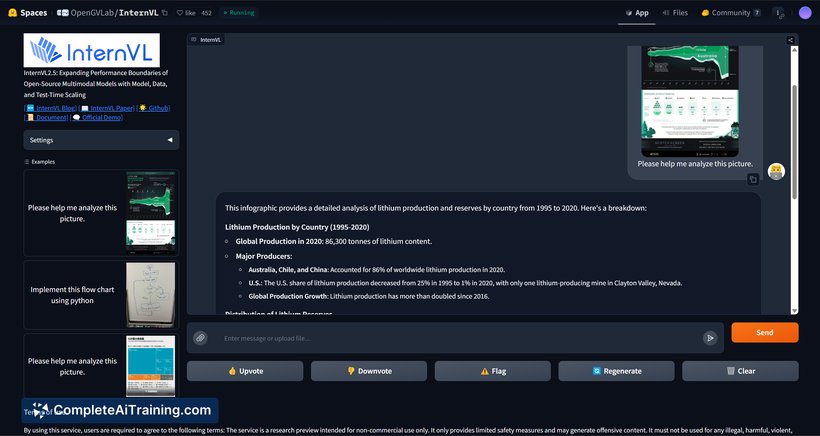
Task: Open the user profile avatar menu
Action: pyautogui.click(x=805, y=13)
